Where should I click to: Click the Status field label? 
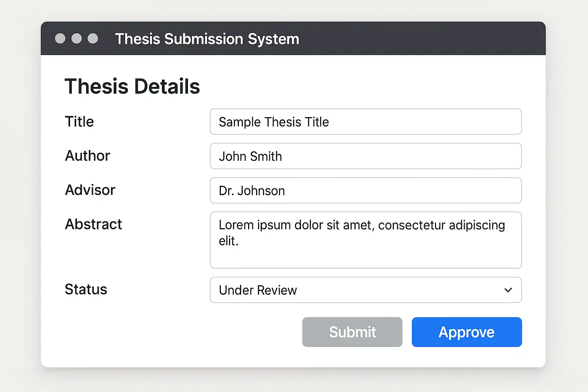86,289
